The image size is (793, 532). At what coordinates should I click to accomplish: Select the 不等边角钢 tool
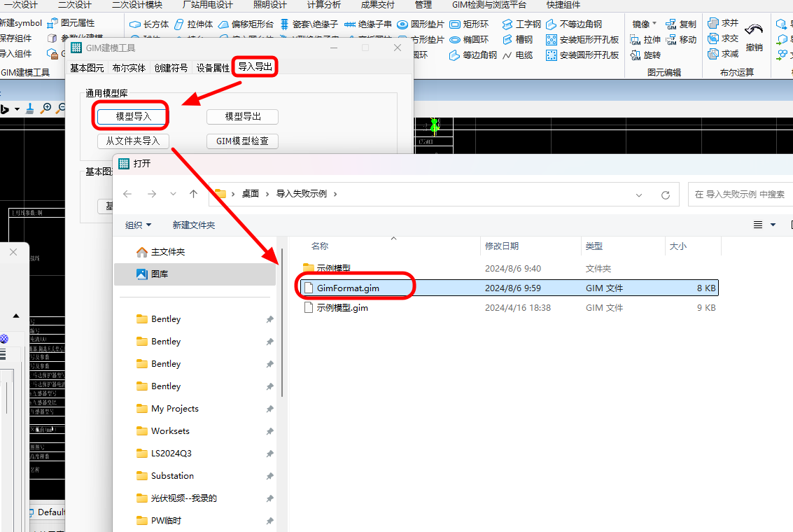(x=574, y=24)
